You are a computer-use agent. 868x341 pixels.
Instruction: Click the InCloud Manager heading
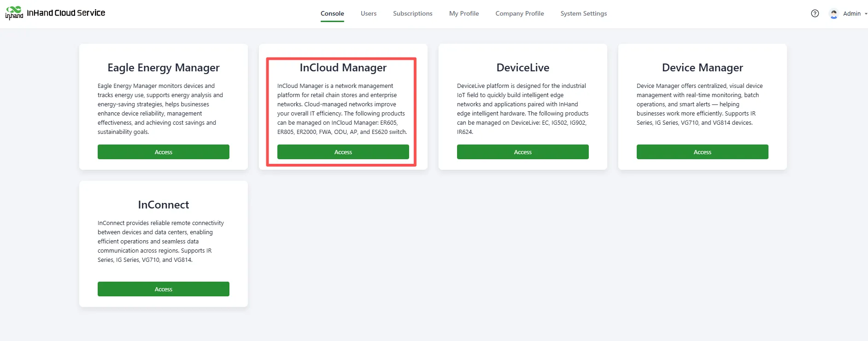tap(343, 68)
